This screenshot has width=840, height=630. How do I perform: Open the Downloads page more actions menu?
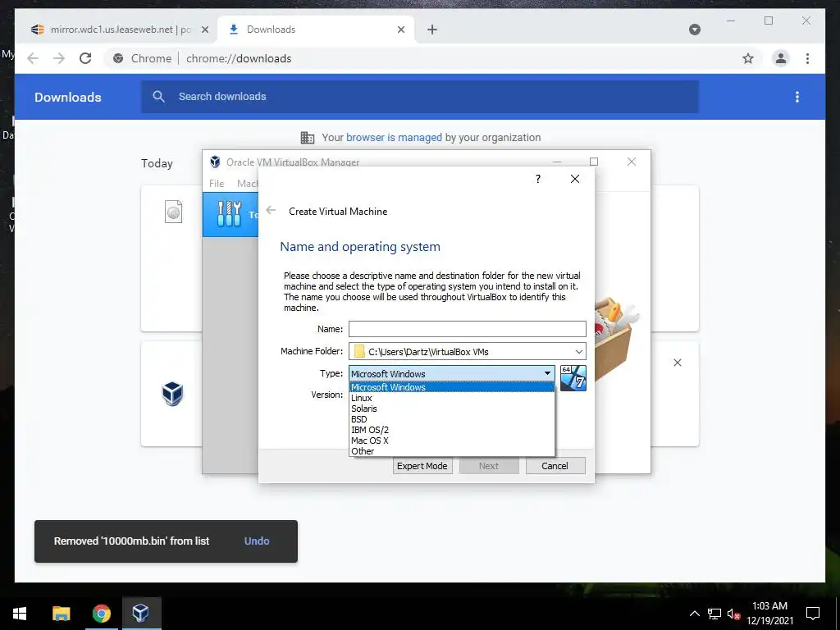tap(797, 97)
